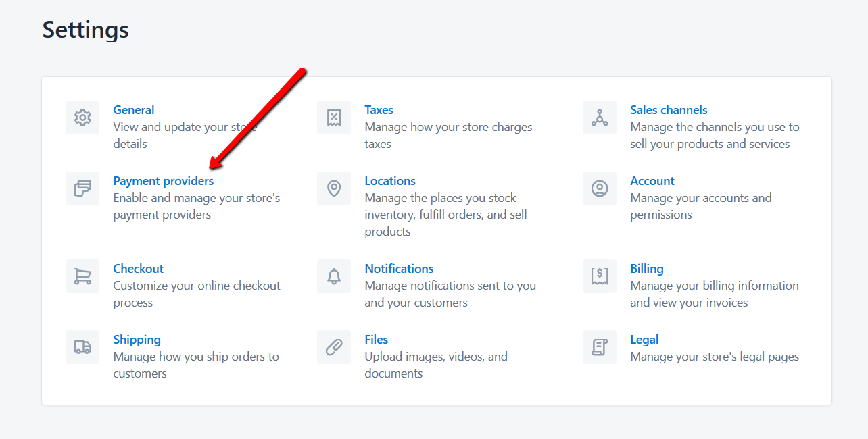
Task: Click the Legal scroll document icon
Action: (600, 347)
